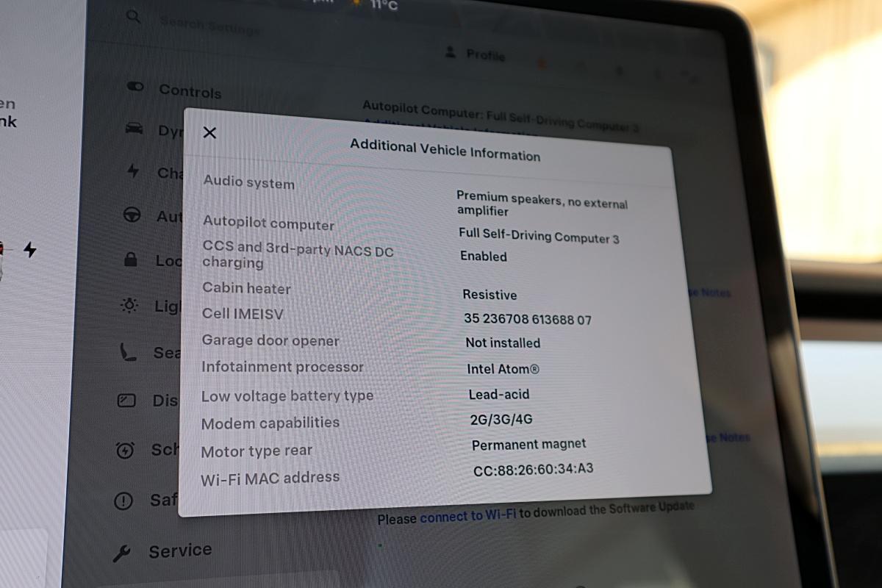Select the Not installed garage door value
The width and height of the screenshot is (882, 588).
[503, 343]
